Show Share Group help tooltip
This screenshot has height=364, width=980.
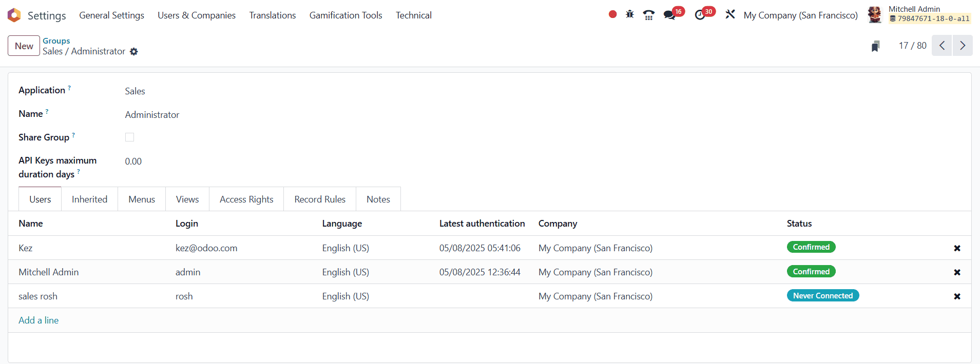coord(73,135)
